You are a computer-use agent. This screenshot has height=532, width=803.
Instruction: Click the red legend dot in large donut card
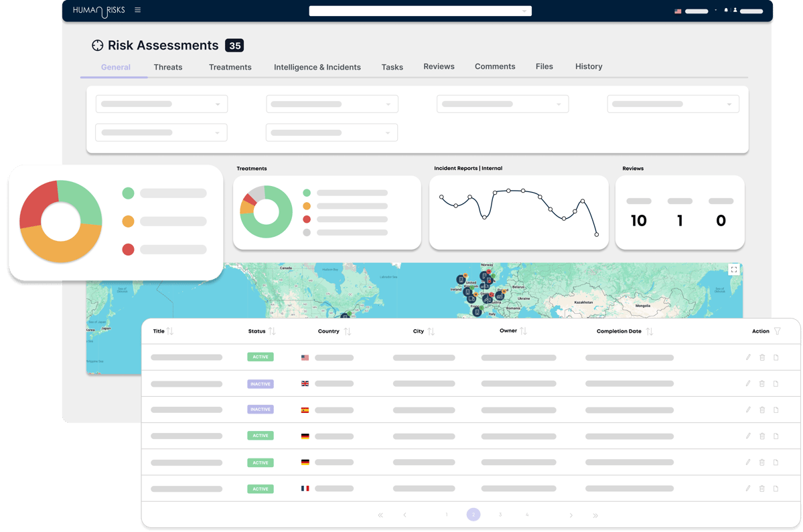[128, 250]
